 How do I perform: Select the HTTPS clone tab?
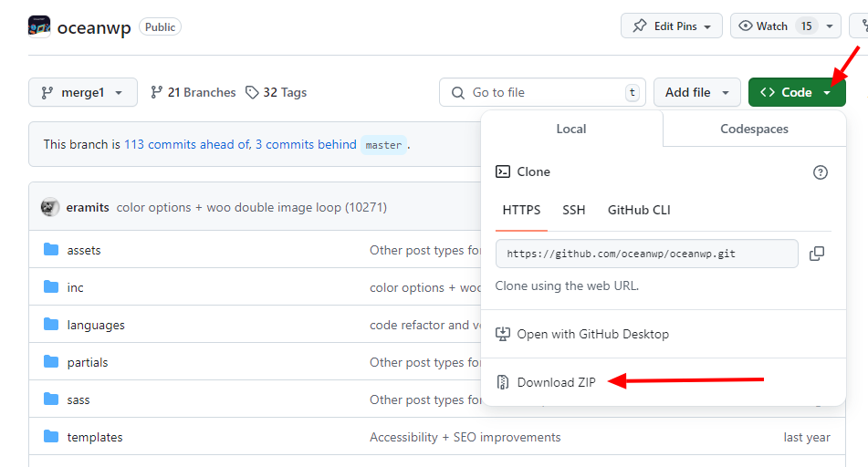pyautogui.click(x=521, y=211)
